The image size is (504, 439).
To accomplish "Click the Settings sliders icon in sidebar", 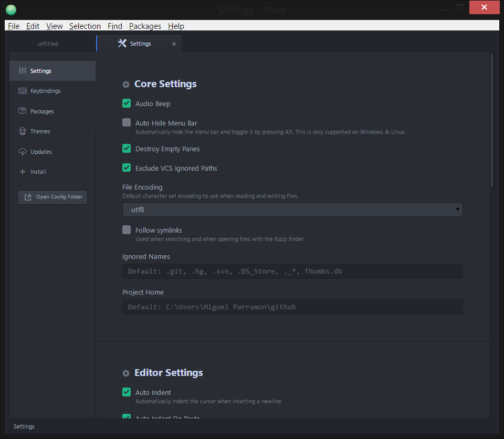I will (23, 70).
